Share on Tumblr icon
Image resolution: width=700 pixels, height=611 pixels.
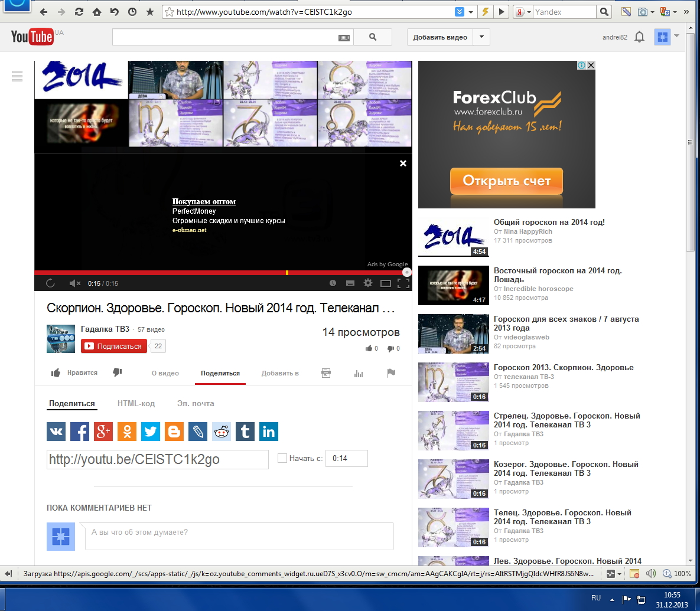point(245,432)
